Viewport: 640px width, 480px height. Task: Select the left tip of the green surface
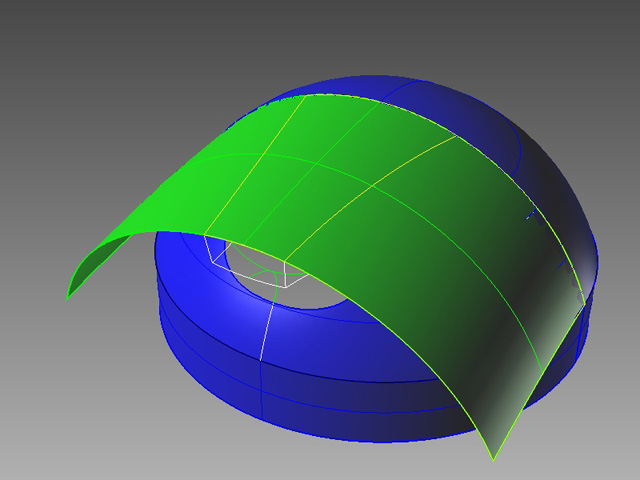tap(68, 296)
